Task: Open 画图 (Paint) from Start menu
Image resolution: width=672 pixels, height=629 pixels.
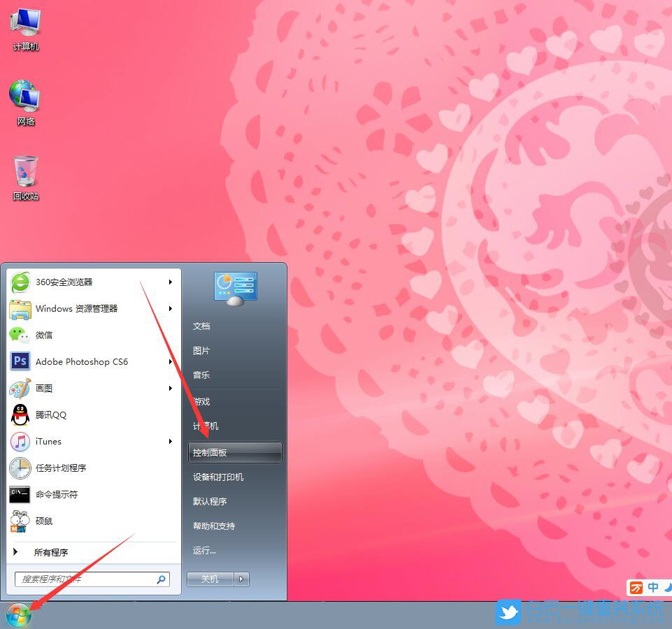Action: coord(43,388)
